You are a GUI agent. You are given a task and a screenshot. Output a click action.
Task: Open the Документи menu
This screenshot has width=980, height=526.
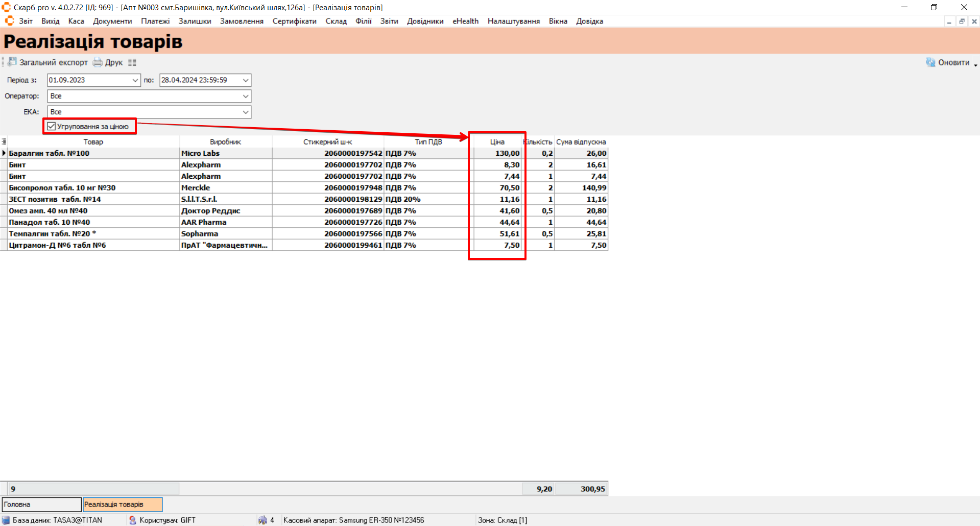(x=112, y=21)
